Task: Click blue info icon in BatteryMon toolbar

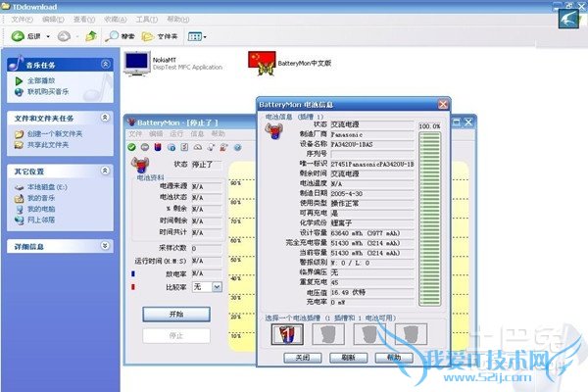Action: click(171, 147)
